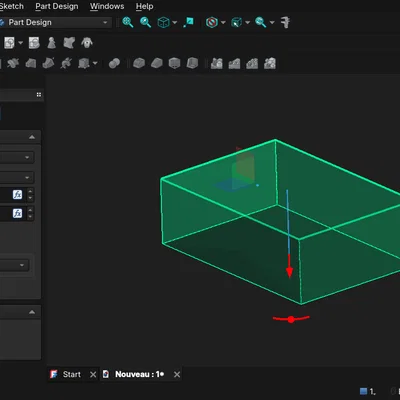
Task: Click the draw style hexagon icon
Action: tap(212, 22)
